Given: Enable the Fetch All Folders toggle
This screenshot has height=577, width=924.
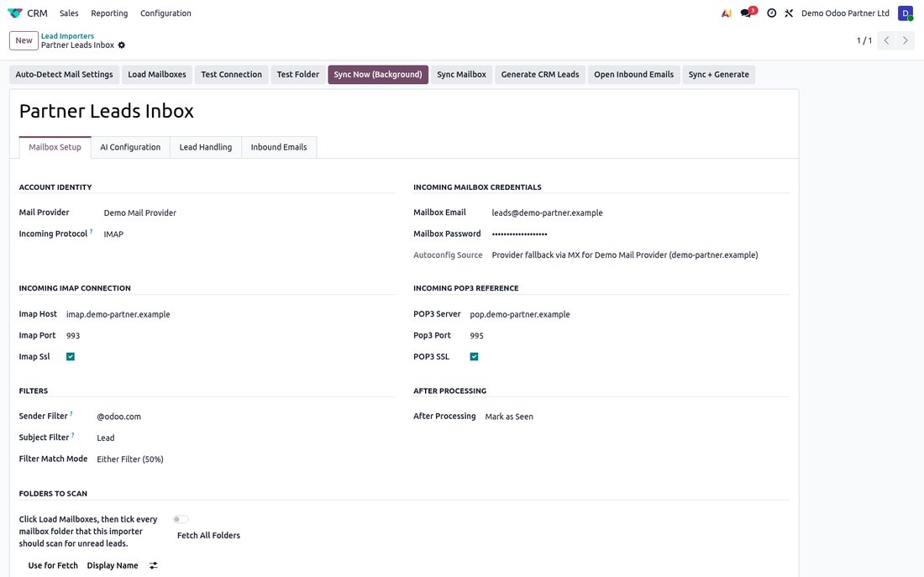Looking at the screenshot, I should [x=181, y=519].
